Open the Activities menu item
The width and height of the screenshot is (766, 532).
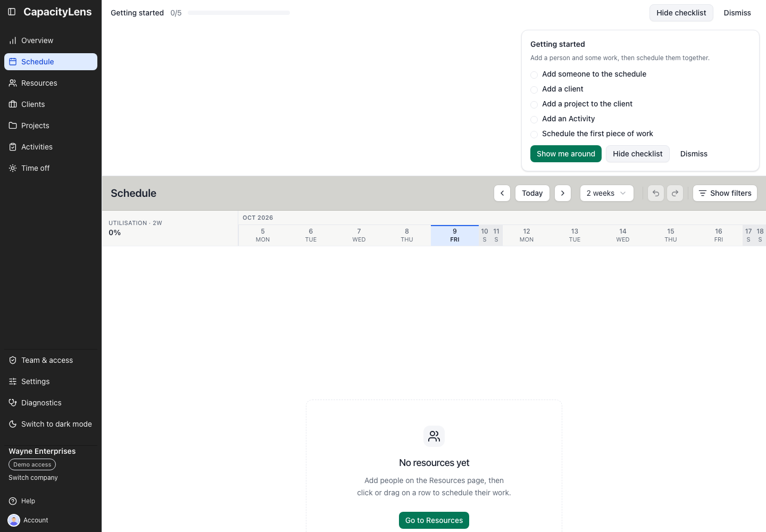pos(51,147)
